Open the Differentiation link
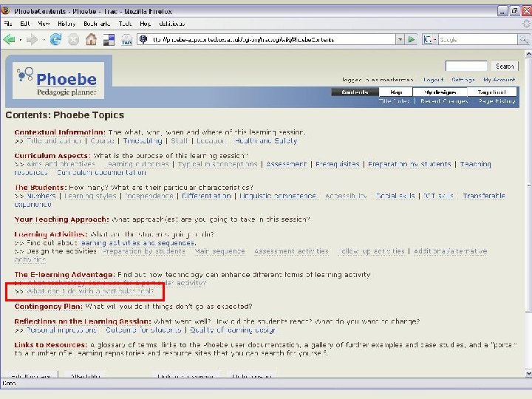This screenshot has height=399, width=532. pos(206,196)
